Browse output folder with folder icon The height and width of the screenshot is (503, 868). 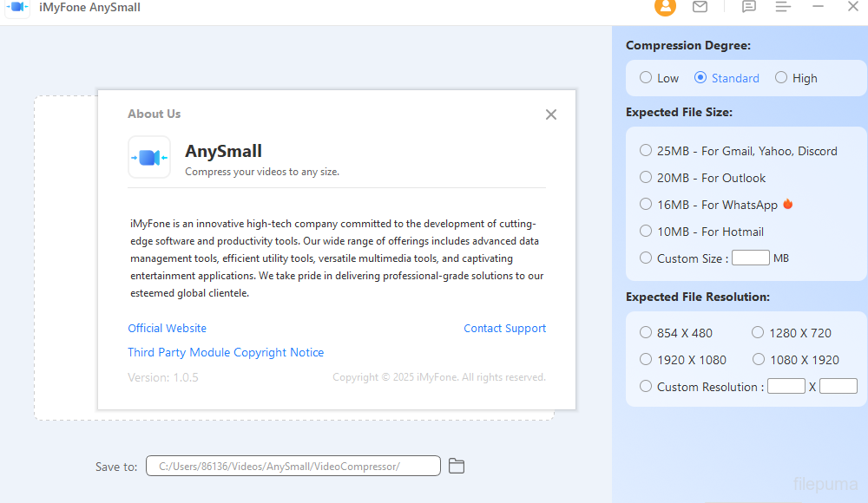(x=457, y=467)
